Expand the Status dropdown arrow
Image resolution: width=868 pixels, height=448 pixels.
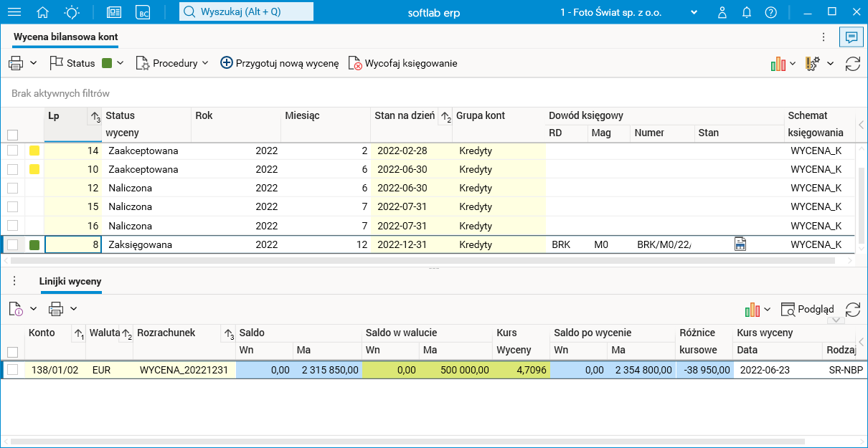point(121,63)
